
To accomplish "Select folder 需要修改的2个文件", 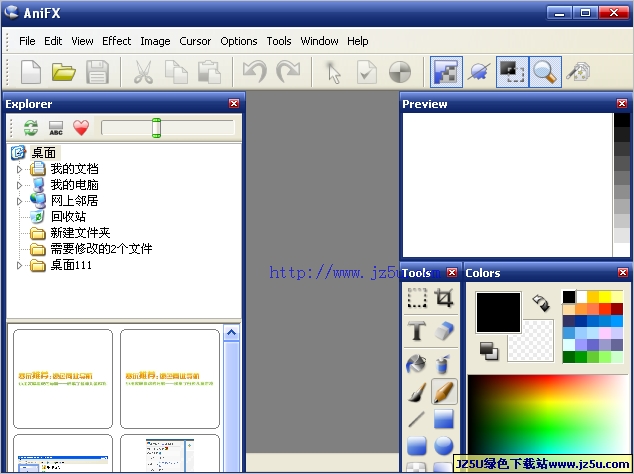I will tap(101, 249).
